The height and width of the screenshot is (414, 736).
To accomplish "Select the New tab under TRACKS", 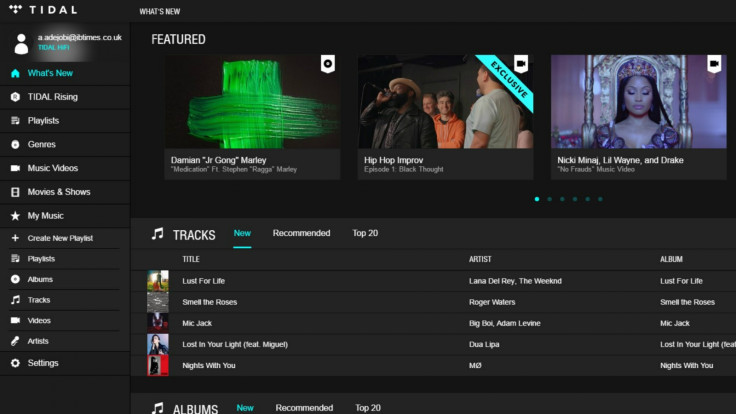I will (242, 233).
